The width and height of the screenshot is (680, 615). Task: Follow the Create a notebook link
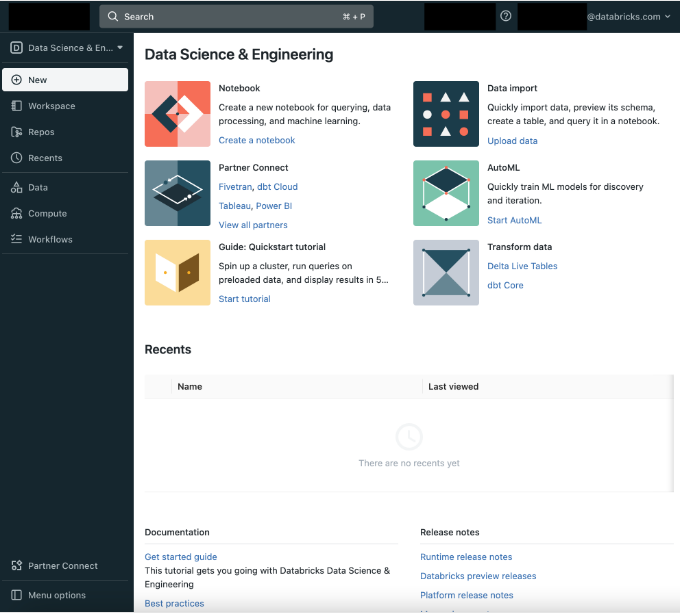257,141
